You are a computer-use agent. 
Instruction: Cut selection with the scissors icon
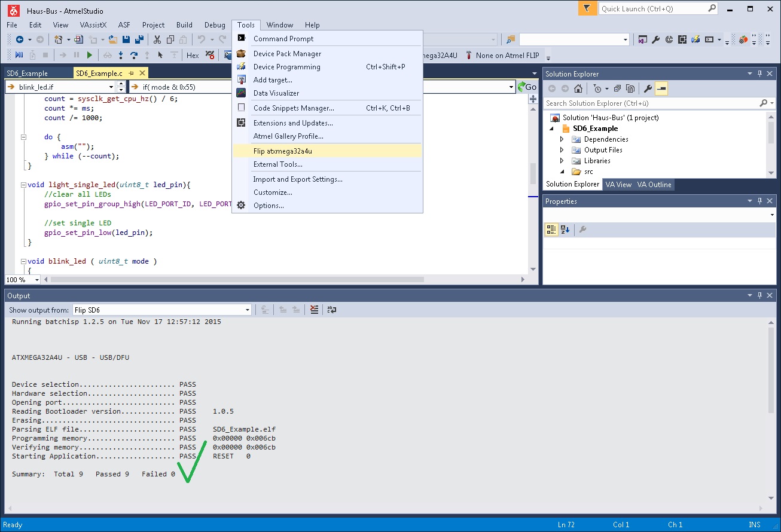point(157,39)
